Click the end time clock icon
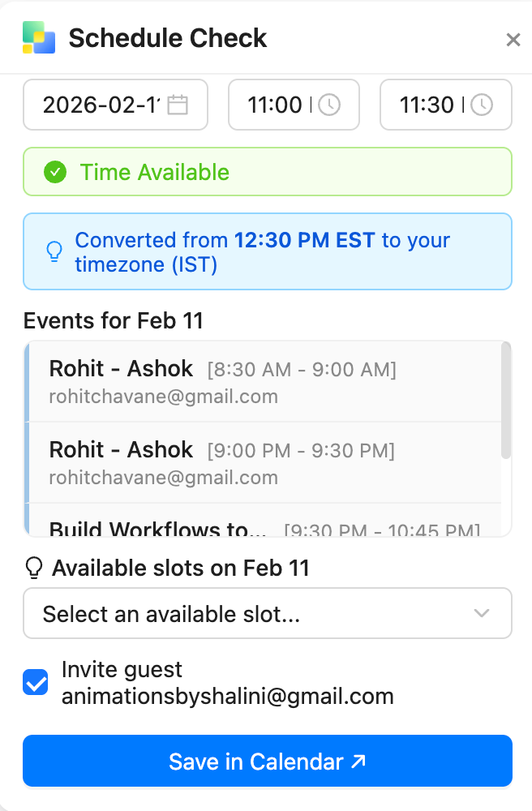 482,105
